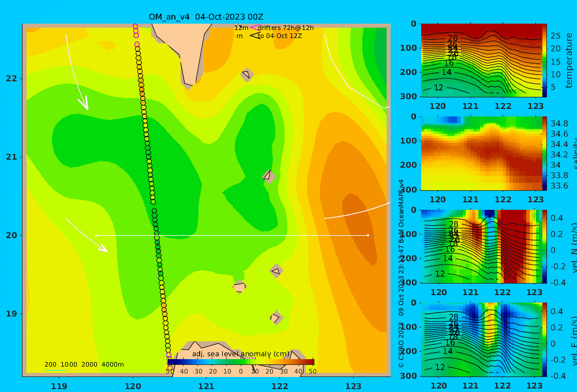Click the 'drifters 72h@12h' legend text
This screenshot has height=392, width=577.
(x=286, y=28)
